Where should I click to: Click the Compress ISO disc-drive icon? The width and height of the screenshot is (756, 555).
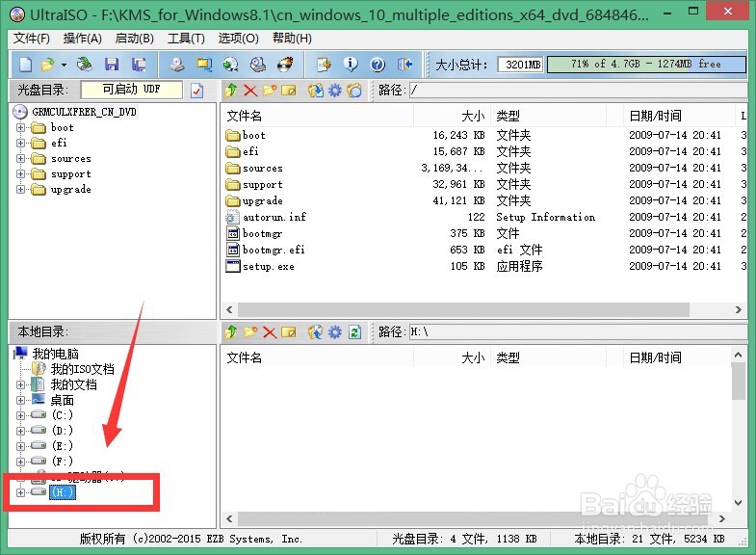coord(258,65)
